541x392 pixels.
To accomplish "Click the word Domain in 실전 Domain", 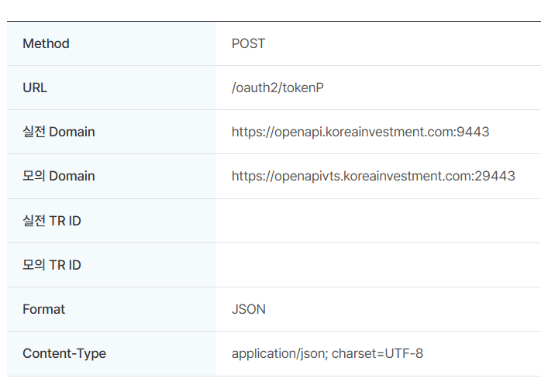I will tap(72, 132).
